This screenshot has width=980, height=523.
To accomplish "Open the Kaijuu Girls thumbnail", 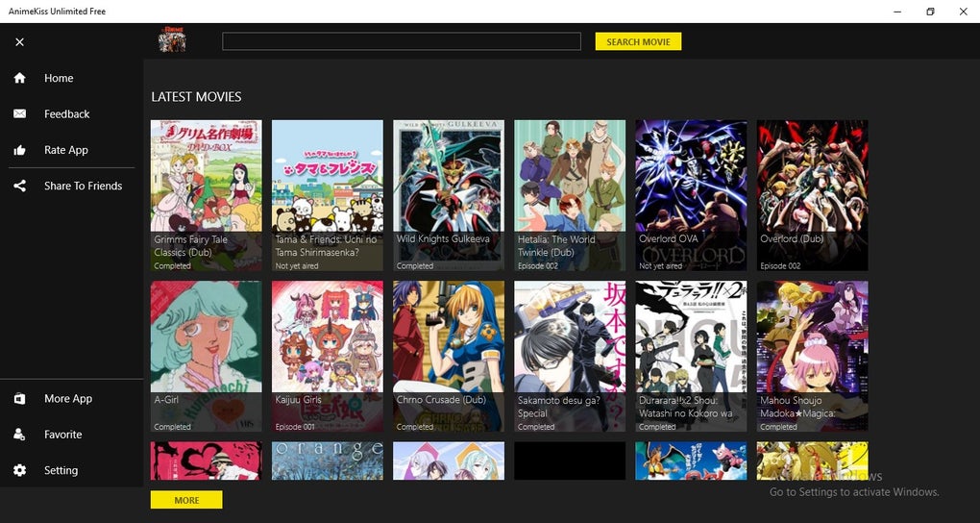I will (x=328, y=356).
